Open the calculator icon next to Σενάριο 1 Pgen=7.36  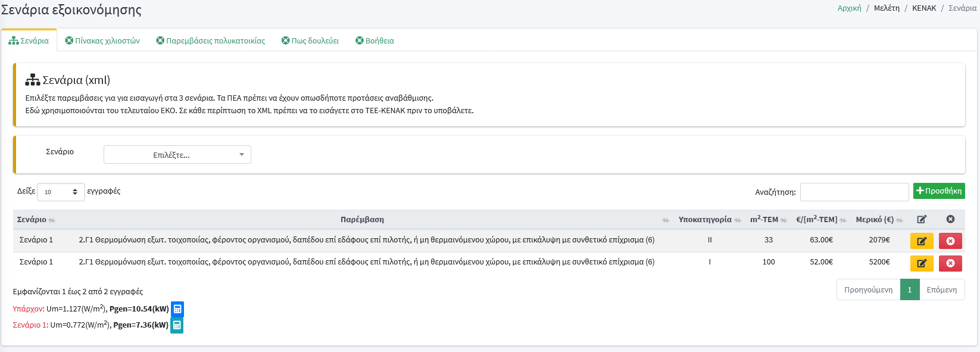177,325
